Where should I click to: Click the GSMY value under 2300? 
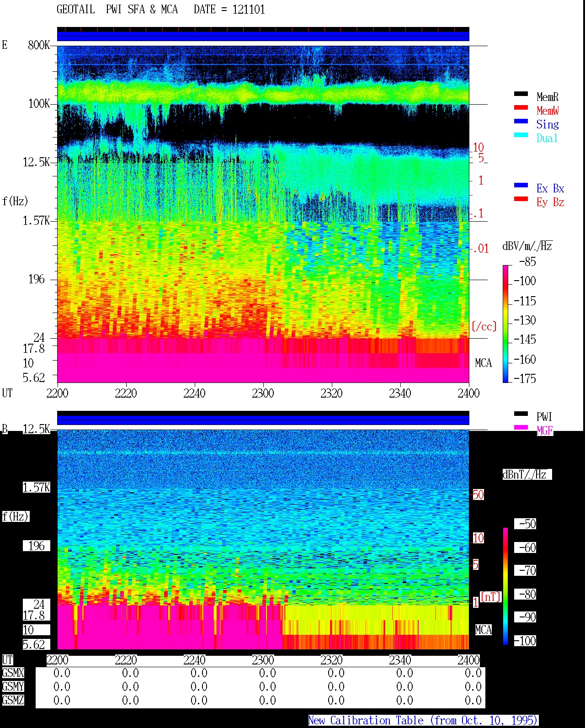[x=267, y=687]
